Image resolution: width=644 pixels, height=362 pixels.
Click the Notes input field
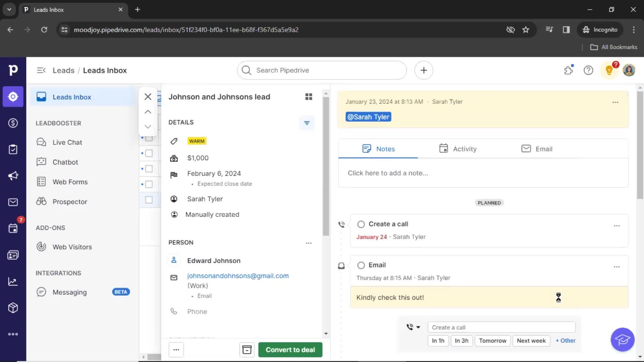[483, 173]
